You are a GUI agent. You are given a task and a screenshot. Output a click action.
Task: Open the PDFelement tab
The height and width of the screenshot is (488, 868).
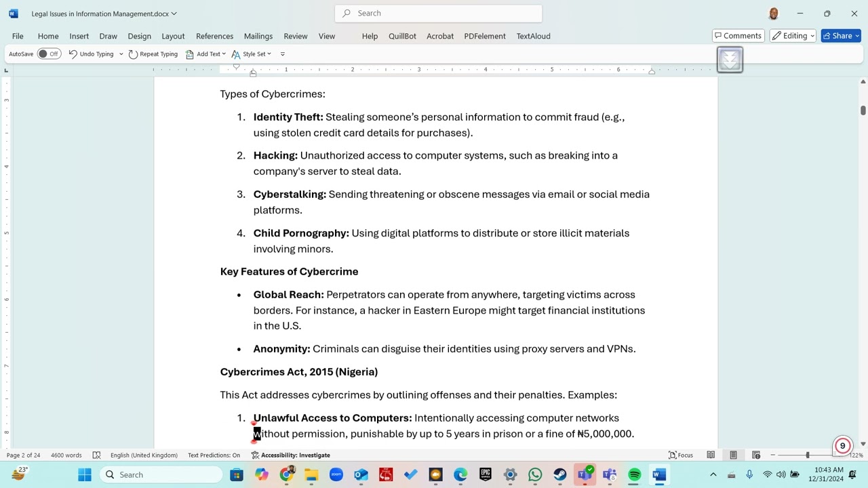tap(485, 36)
